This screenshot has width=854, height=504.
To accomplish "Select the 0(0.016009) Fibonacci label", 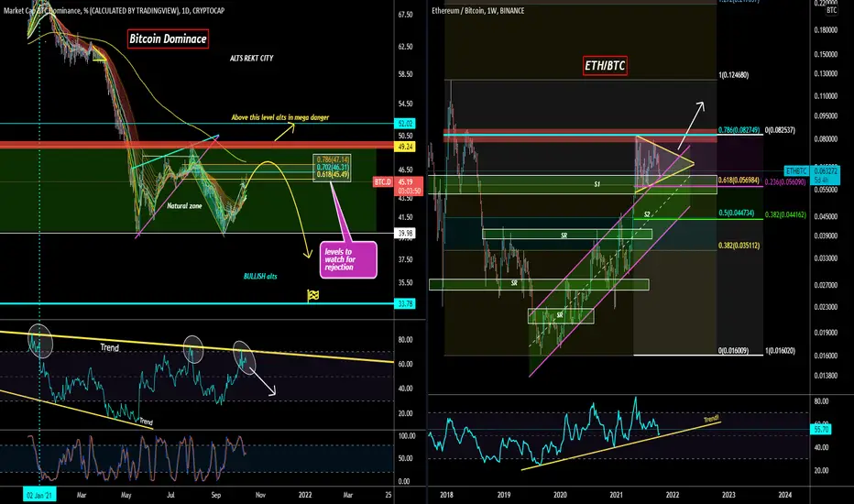I will (x=733, y=350).
